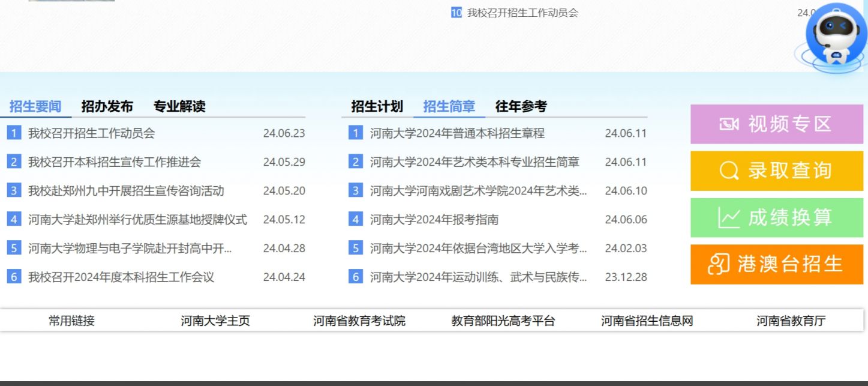Open 河南省教育考试院 link
Image resolution: width=868 pixels, height=386 pixels.
click(x=359, y=321)
